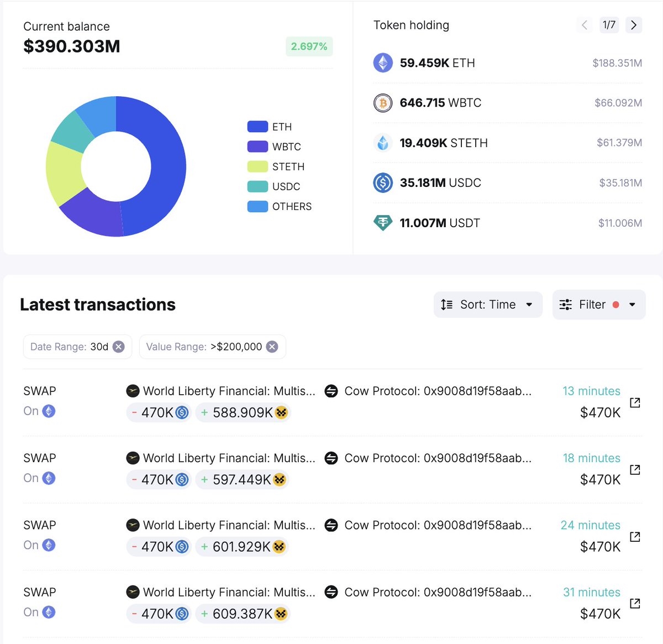Click the WBTC bitcoin icon in holdings
Viewport: 663px width, 644px height.
tap(383, 103)
